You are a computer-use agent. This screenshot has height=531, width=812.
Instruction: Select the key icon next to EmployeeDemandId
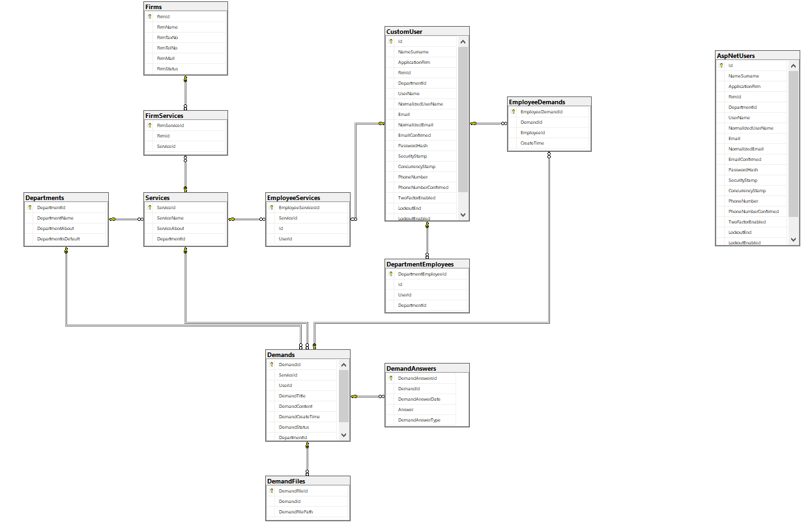click(513, 111)
